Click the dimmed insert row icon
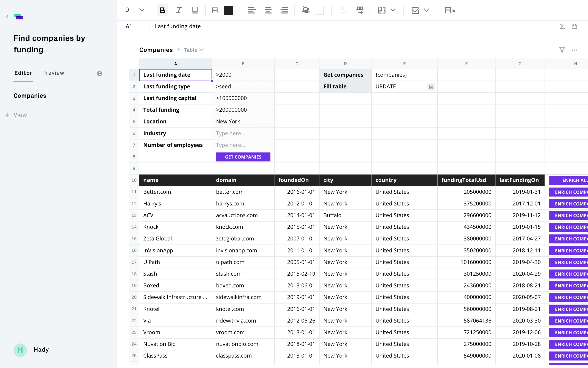588x368 pixels. click(343, 10)
